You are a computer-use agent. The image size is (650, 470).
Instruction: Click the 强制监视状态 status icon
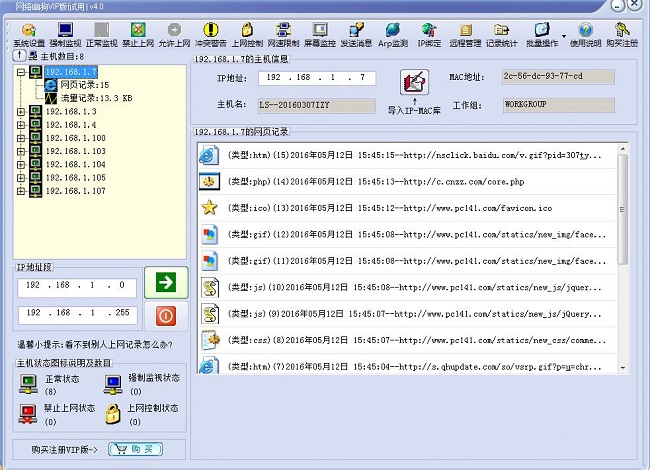point(113,384)
